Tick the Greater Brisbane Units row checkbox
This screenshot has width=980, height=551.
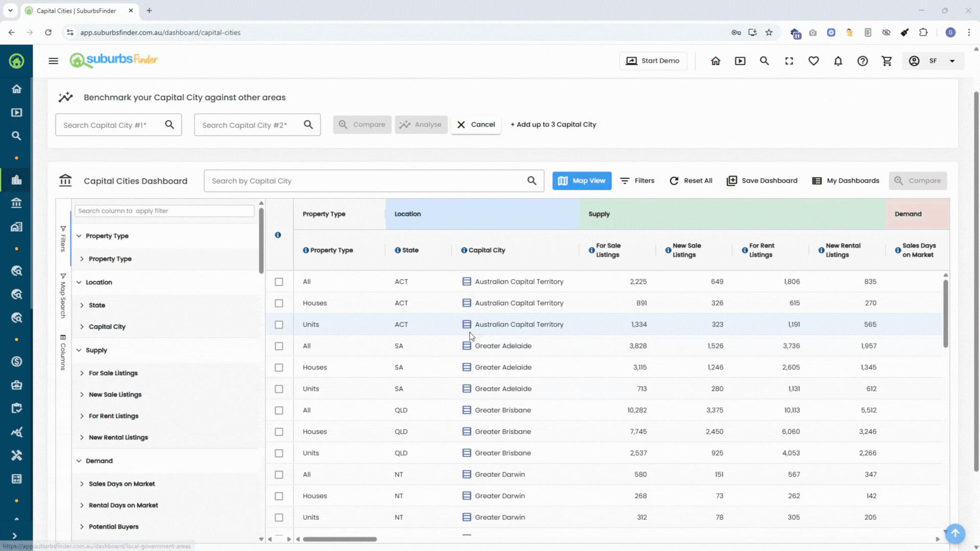coord(279,453)
